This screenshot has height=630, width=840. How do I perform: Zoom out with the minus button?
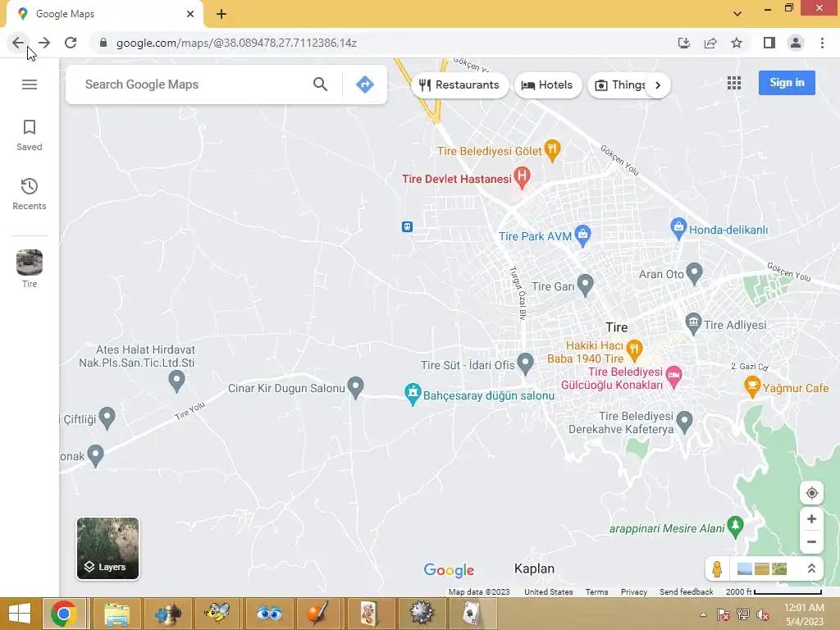pos(811,541)
